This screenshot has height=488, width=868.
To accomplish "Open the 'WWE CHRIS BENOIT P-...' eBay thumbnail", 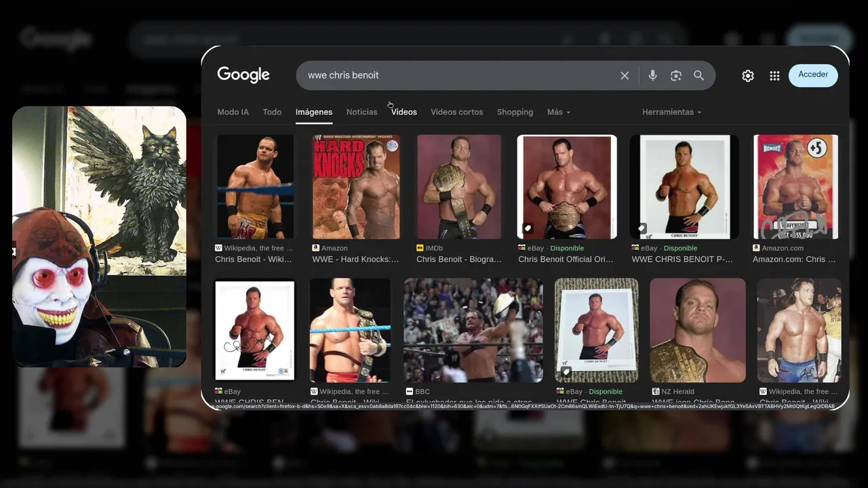I will pyautogui.click(x=685, y=186).
